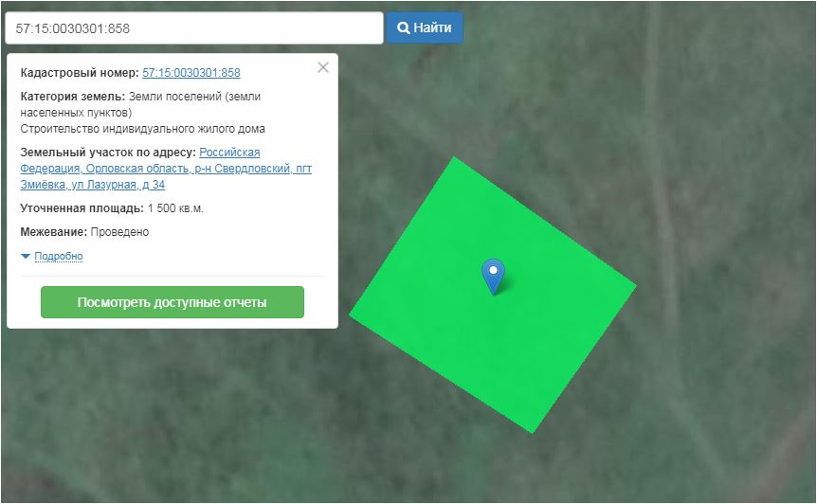Click the blue map pin marker

click(493, 276)
